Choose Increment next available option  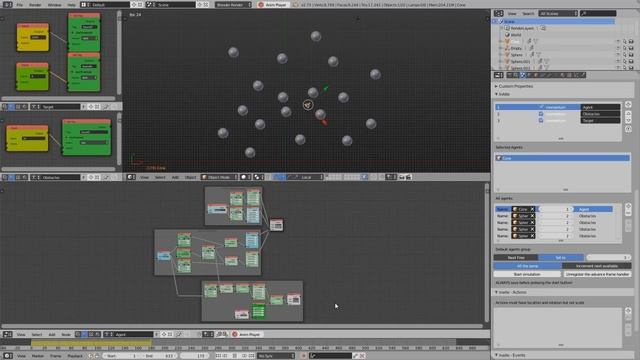coord(597,266)
